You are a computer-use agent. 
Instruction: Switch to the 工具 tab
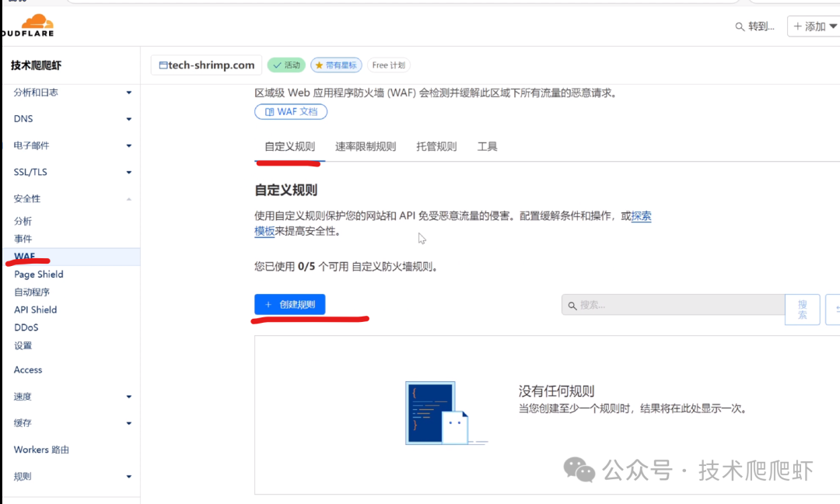point(488,147)
